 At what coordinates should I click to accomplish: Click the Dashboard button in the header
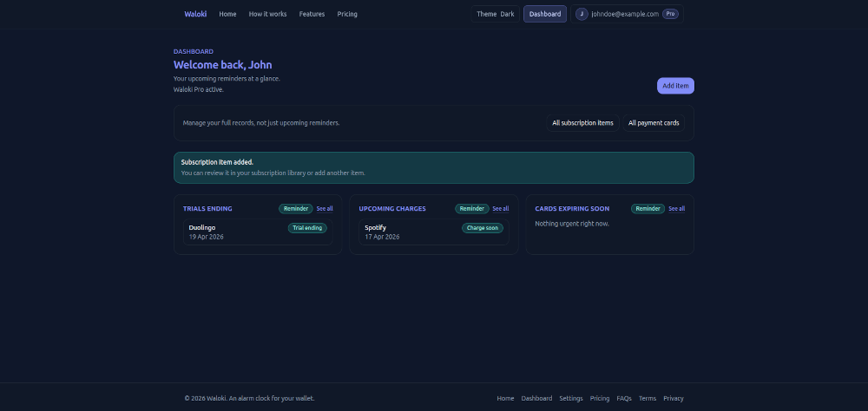click(x=545, y=14)
